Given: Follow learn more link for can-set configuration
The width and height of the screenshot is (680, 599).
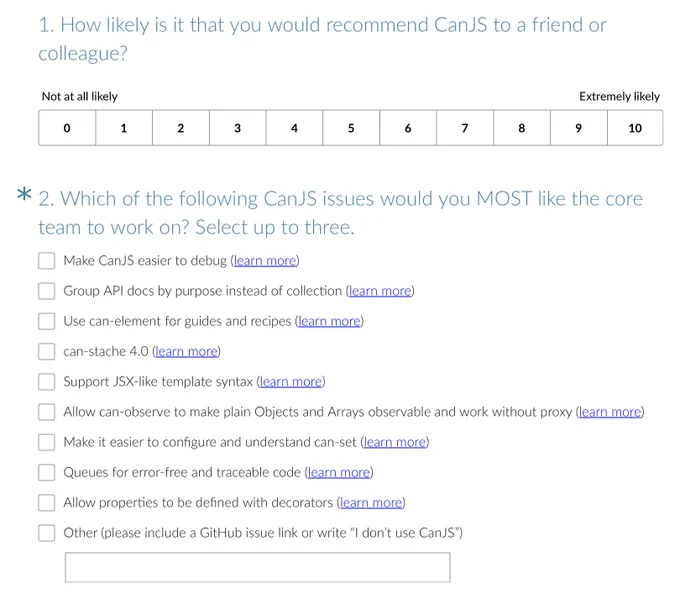Looking at the screenshot, I should tap(395, 442).
